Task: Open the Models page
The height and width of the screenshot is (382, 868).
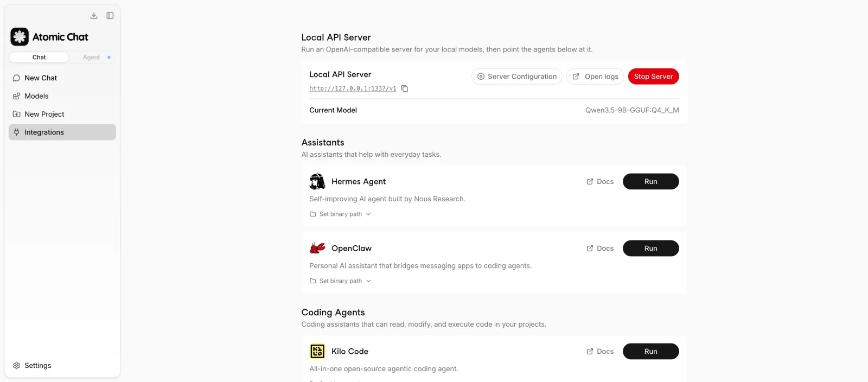Action: coord(62,96)
